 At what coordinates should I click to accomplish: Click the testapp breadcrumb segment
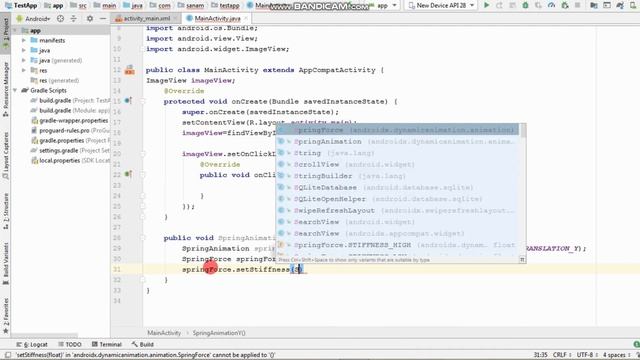pyautogui.click(x=225, y=6)
